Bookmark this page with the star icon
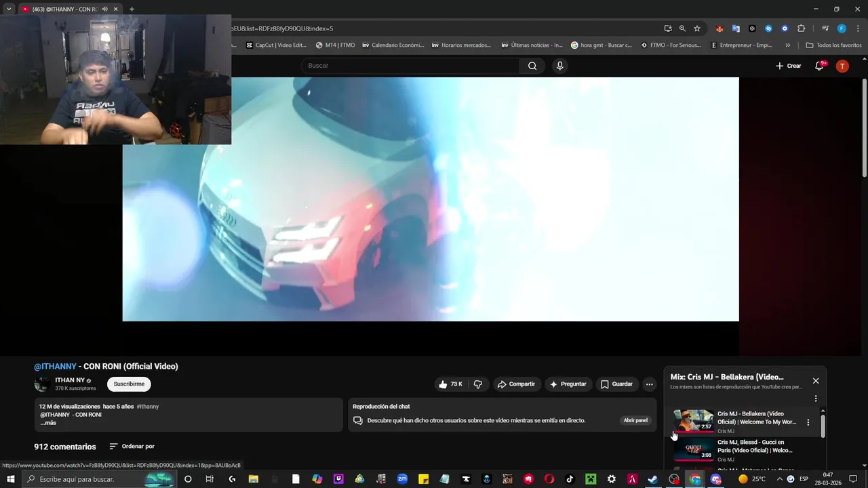The width and height of the screenshot is (868, 488). coord(696,28)
